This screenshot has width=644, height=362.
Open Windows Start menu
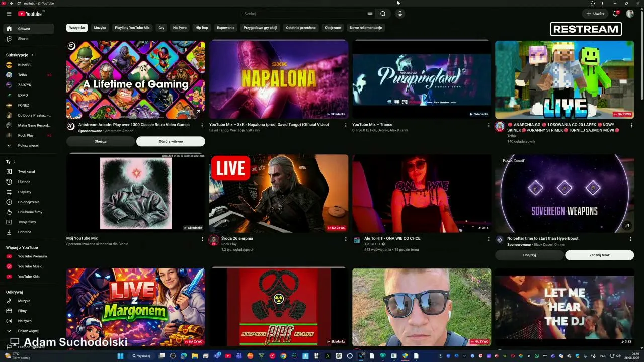click(120, 356)
